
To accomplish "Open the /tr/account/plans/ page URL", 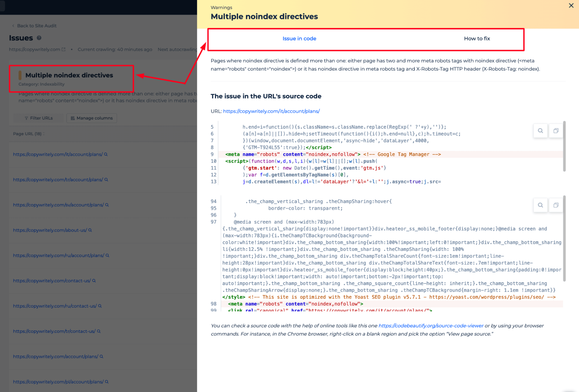I will (58, 180).
